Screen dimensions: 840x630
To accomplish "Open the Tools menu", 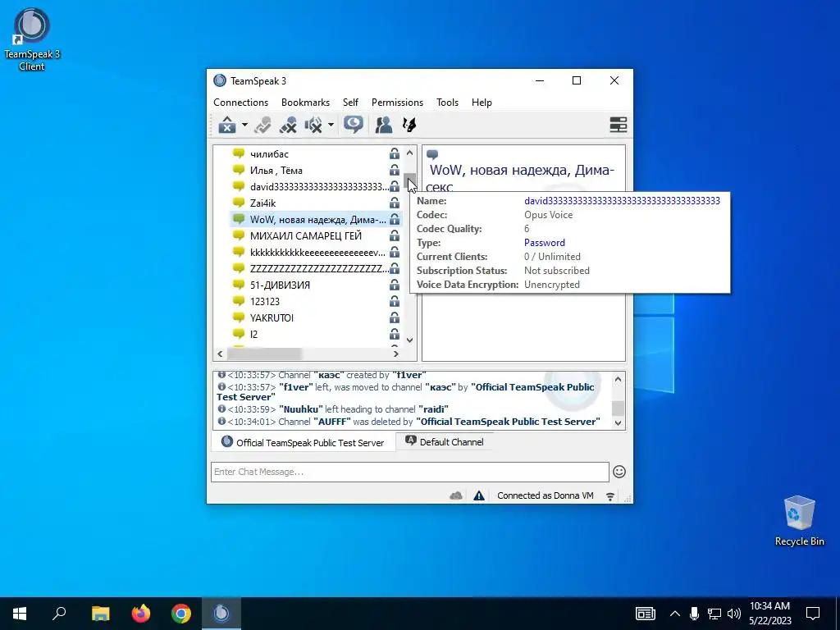I will pos(447,103).
